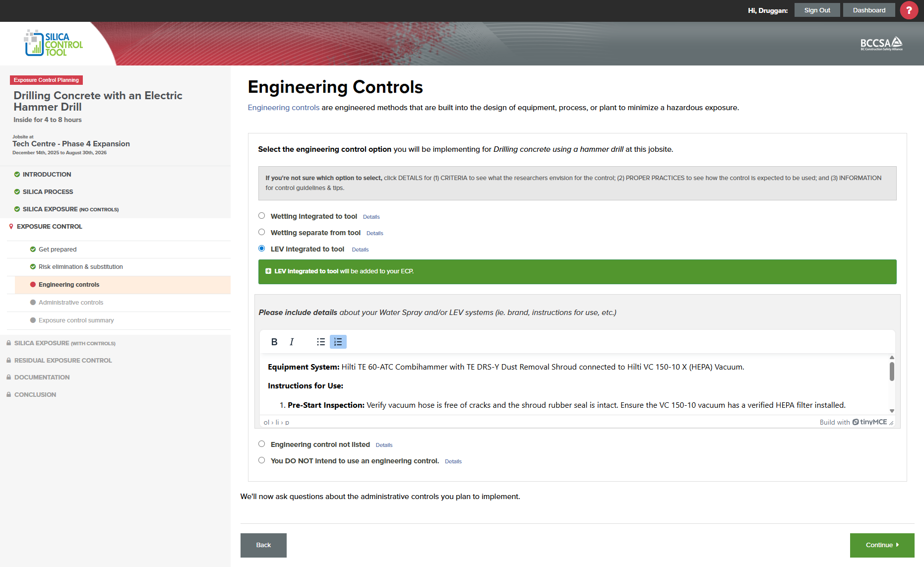This screenshot has width=924, height=567.
Task: Toggle the numbered list formatting
Action: pyautogui.click(x=338, y=342)
